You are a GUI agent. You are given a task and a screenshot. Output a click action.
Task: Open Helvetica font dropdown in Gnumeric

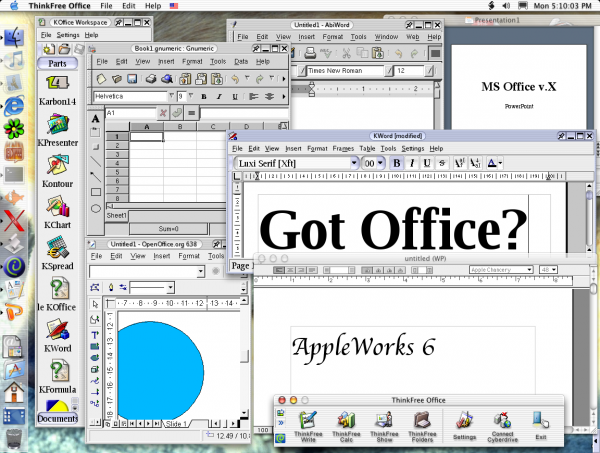pyautogui.click(x=171, y=96)
